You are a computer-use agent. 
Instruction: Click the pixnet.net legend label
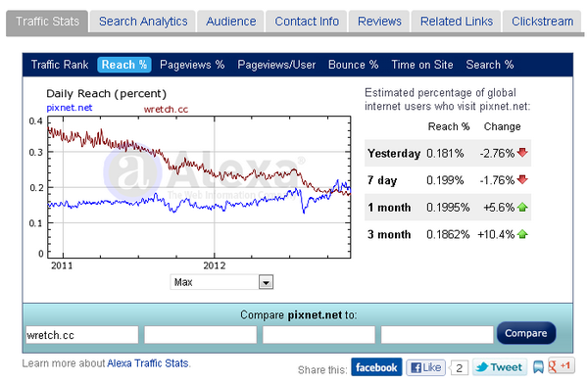tap(70, 108)
